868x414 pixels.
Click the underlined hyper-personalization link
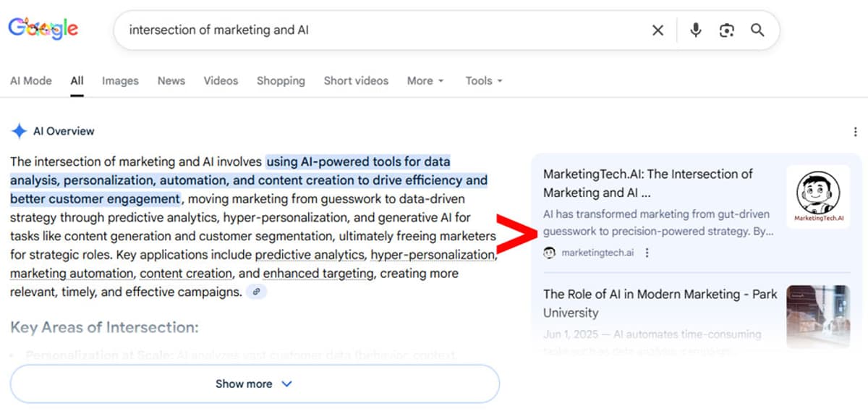click(x=432, y=255)
